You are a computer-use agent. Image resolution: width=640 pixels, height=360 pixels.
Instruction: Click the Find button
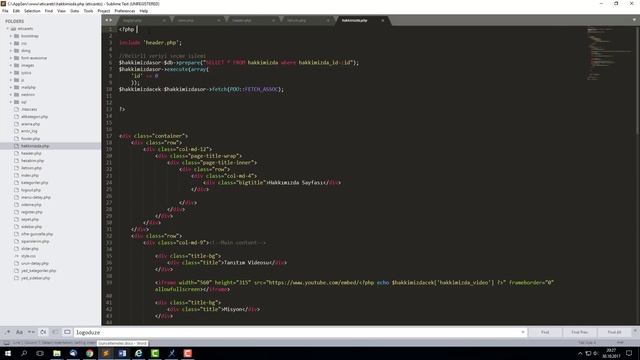pos(545,332)
